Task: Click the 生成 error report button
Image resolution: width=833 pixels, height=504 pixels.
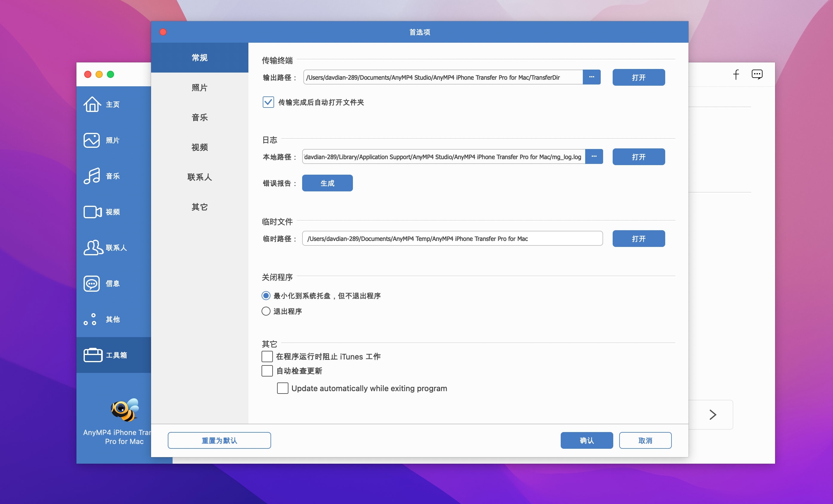Action: (x=327, y=183)
